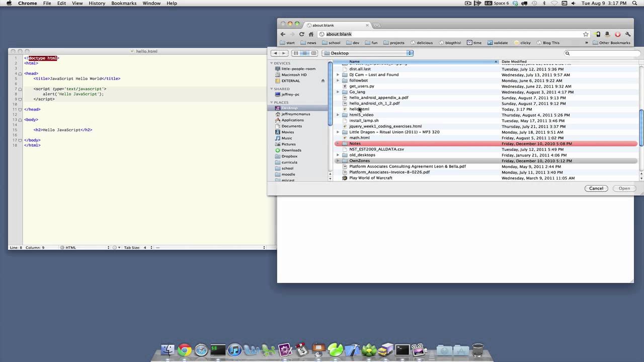Screen dimensions: 644x362
Task: Open Safari from the Dock
Action: (x=201, y=349)
